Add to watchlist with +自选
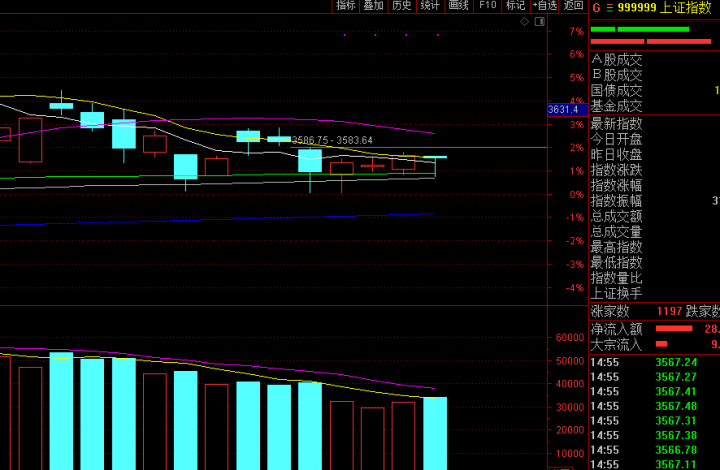 click(x=545, y=6)
